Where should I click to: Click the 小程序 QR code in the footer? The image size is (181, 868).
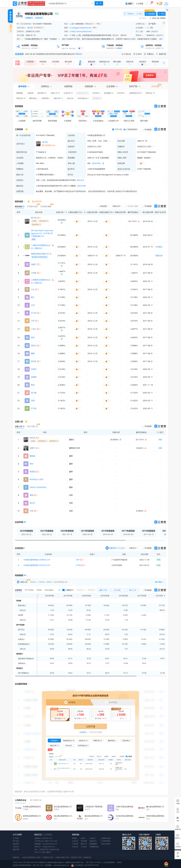[161, 843]
